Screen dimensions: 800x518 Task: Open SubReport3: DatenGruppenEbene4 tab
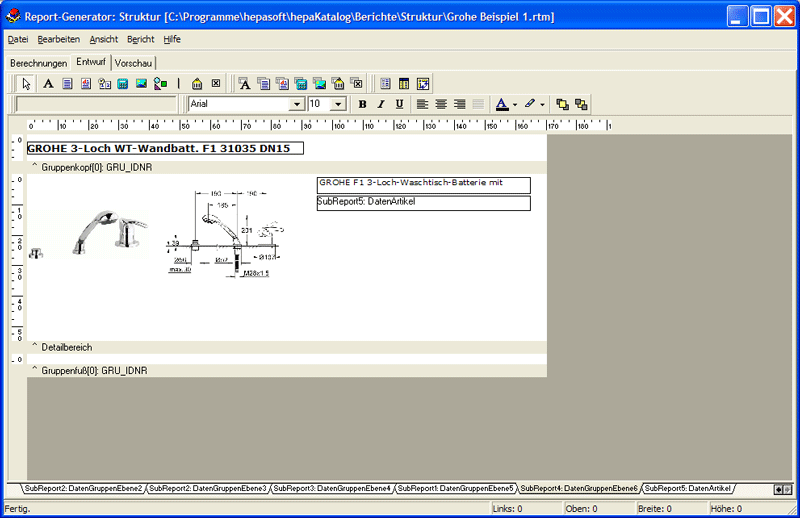click(332, 488)
